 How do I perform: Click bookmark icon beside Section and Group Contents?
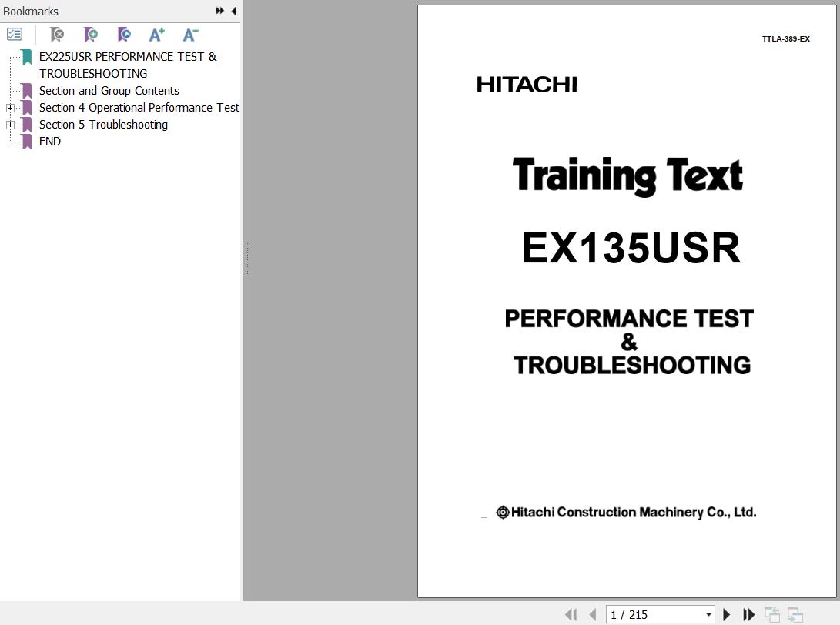tap(27, 91)
